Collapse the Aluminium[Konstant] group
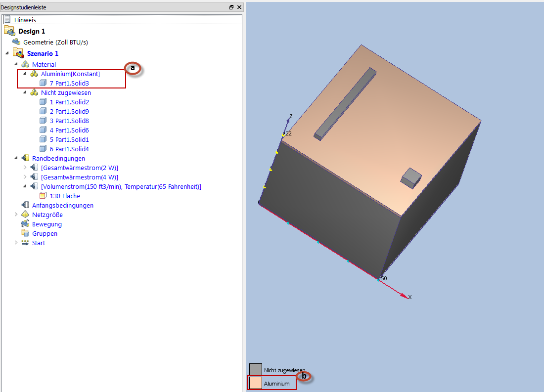Screen dimensions: 544x392 25,74
